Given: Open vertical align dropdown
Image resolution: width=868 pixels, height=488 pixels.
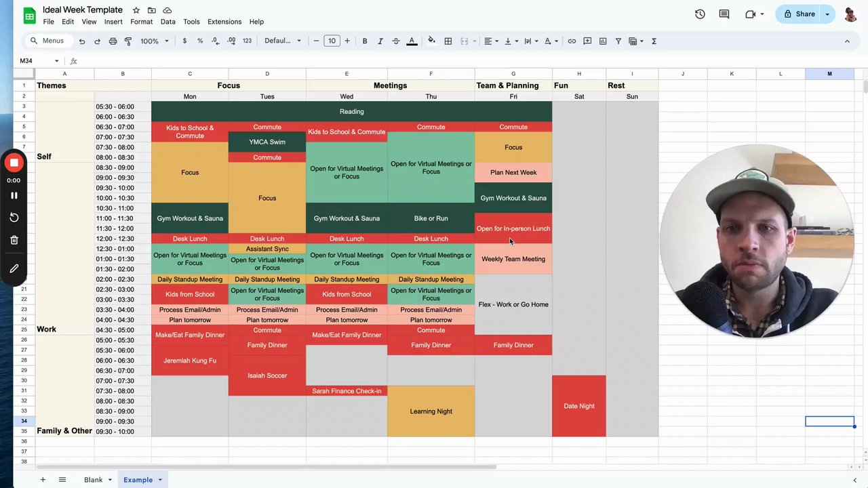Looking at the screenshot, I should point(511,41).
